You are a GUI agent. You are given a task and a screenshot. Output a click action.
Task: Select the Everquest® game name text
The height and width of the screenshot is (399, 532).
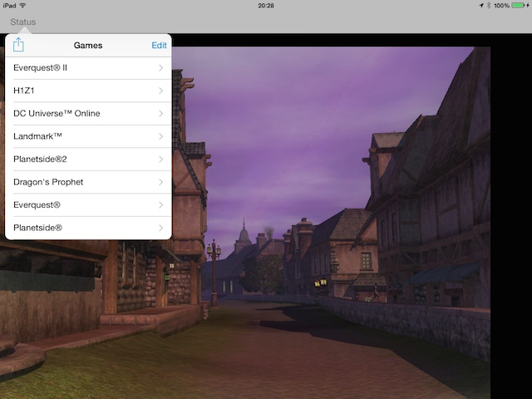[x=37, y=205]
